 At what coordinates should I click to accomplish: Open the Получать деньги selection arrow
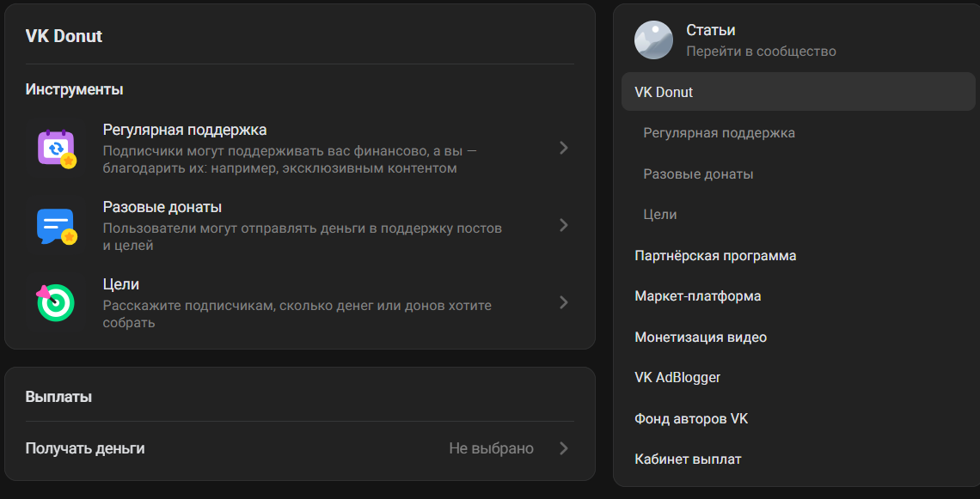click(564, 447)
